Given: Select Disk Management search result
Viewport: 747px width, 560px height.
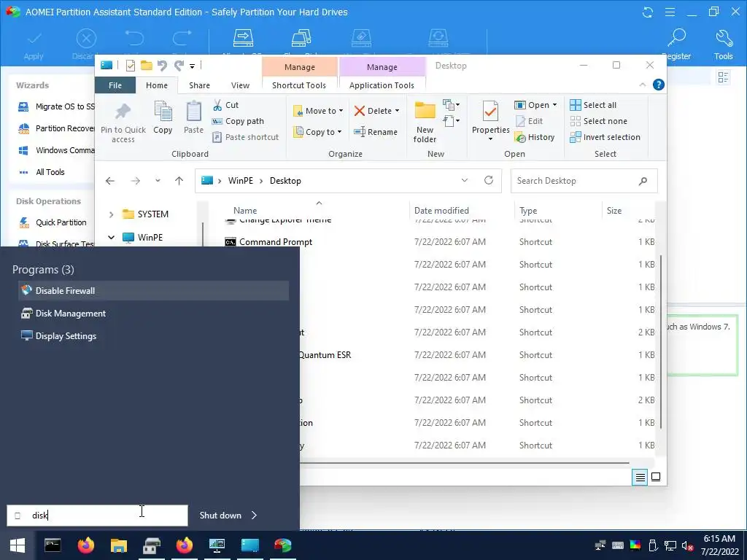Looking at the screenshot, I should click(153, 314).
